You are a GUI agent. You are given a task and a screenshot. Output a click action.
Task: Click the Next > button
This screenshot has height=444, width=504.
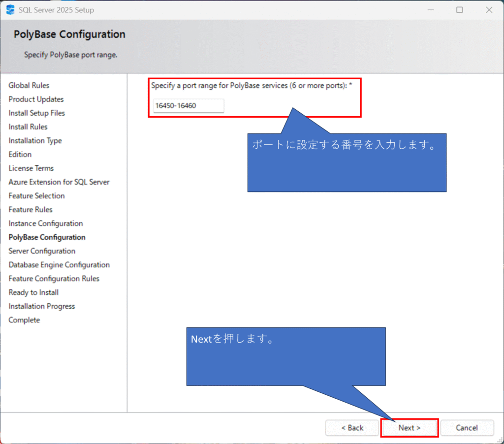409,428
